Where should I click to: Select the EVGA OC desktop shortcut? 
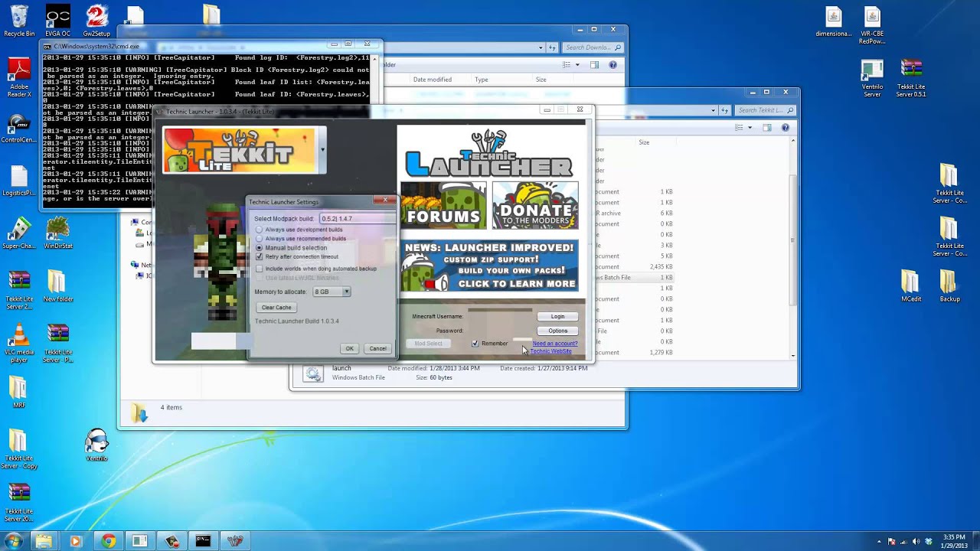(57, 21)
